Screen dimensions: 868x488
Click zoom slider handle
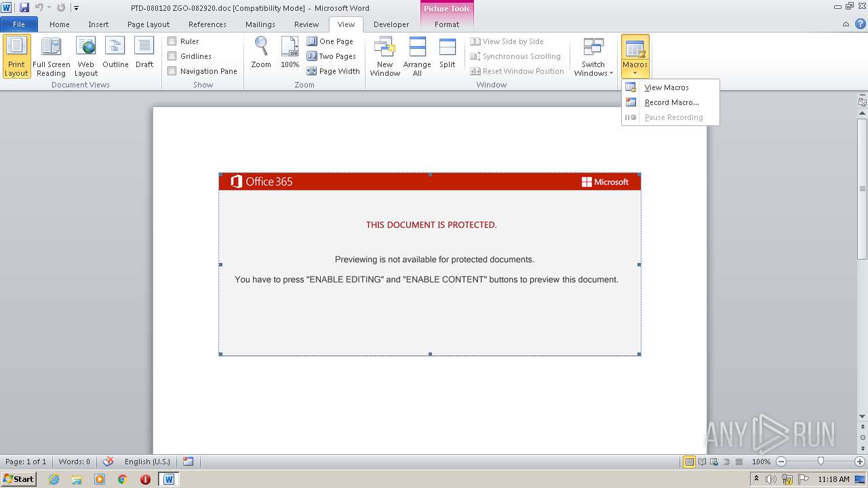click(821, 462)
